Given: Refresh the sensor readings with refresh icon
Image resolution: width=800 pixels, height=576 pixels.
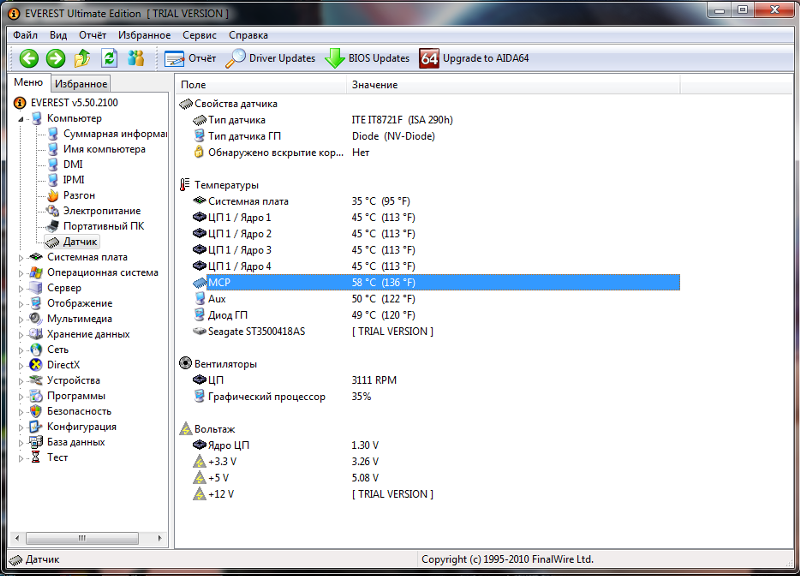Looking at the screenshot, I should [x=109, y=58].
